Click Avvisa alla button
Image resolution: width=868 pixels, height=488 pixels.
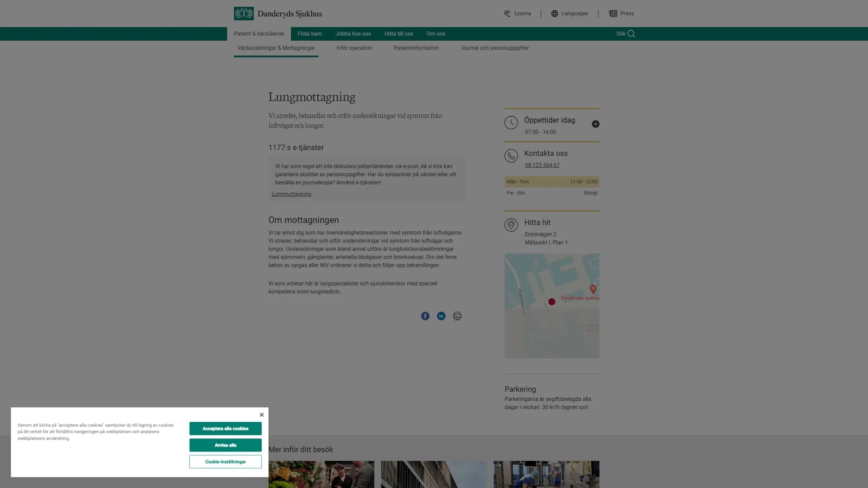[225, 445]
